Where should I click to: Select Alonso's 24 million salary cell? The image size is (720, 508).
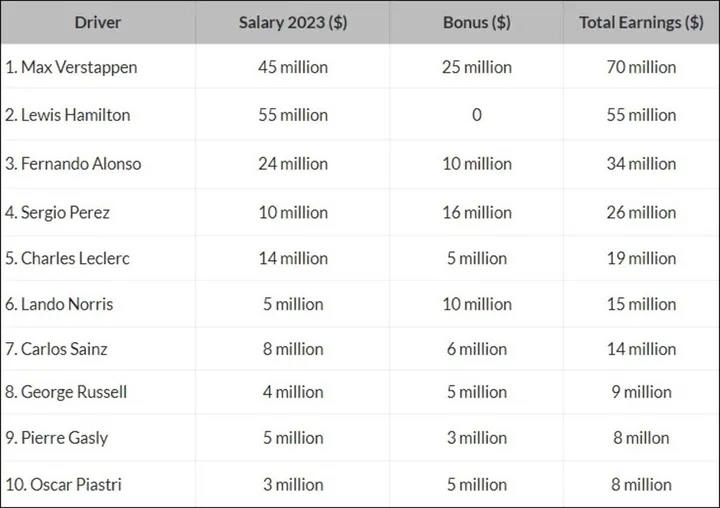293,164
